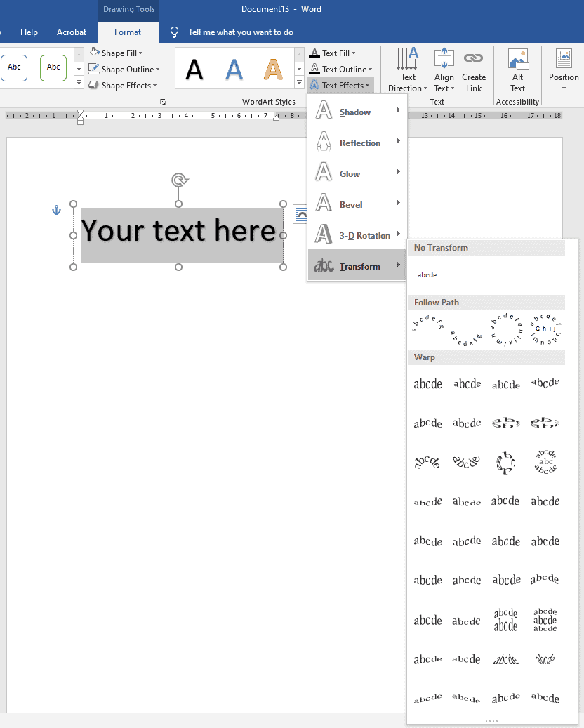Viewport: 584px width, 728px height.
Task: Apply the blue-outlined Abc shape style preset
Action: 14,67
